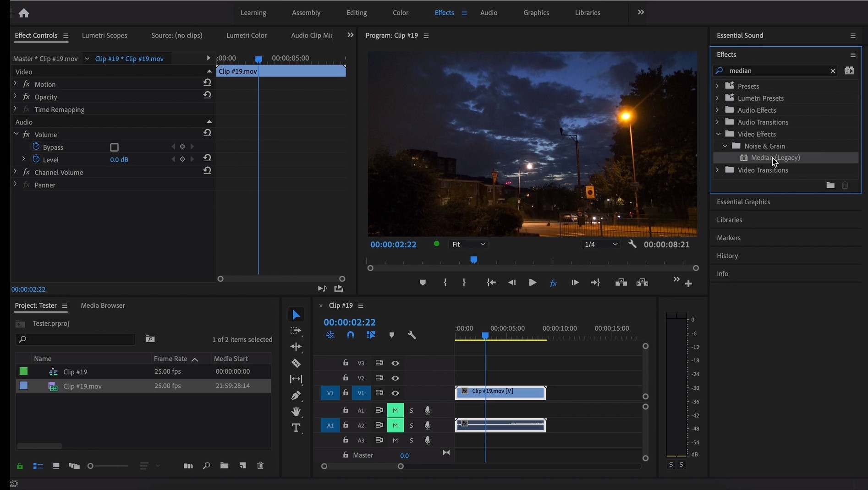Expand the Audio Effects folder
The width and height of the screenshot is (868, 490).
718,110
